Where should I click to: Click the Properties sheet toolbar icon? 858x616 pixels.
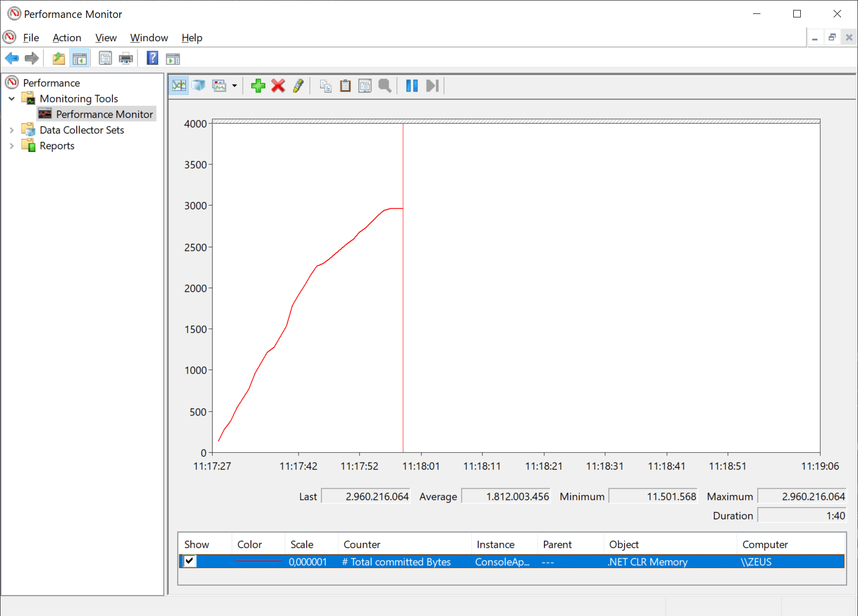click(x=106, y=59)
